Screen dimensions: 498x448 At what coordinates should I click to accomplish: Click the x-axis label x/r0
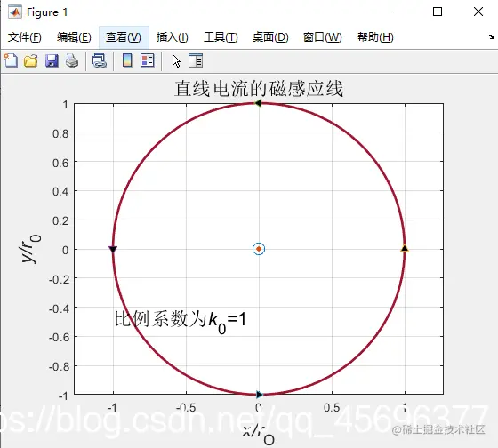259,436
